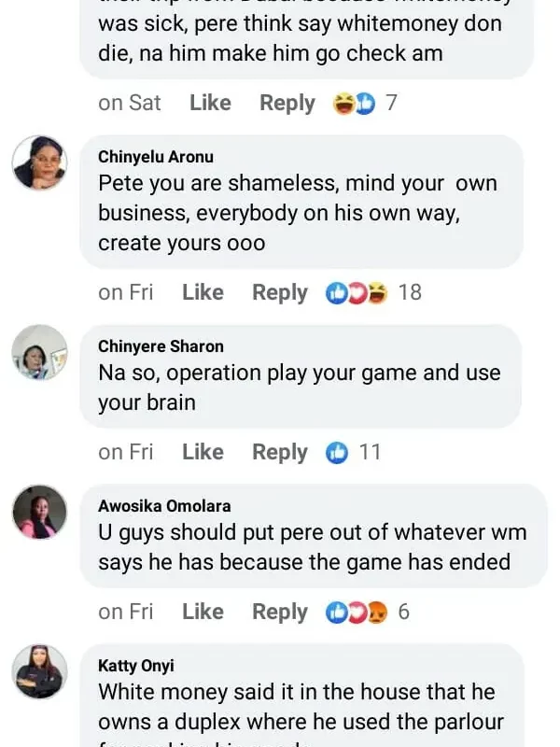Open Chinyelu Aronu's profile picture

tap(39, 163)
